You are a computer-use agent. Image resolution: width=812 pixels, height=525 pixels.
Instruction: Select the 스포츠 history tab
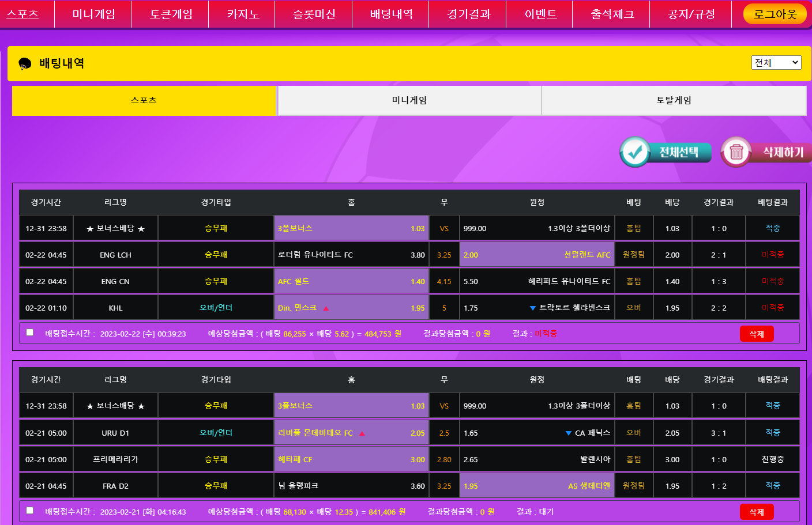point(144,100)
